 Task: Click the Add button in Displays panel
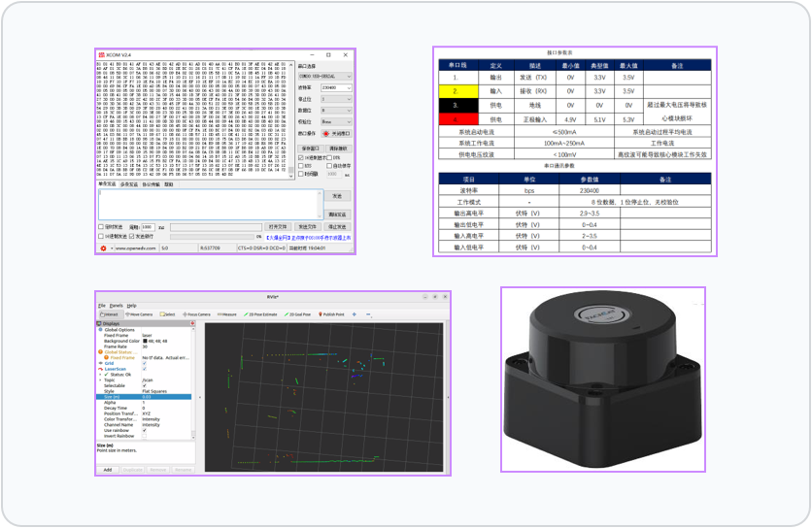pos(108,469)
